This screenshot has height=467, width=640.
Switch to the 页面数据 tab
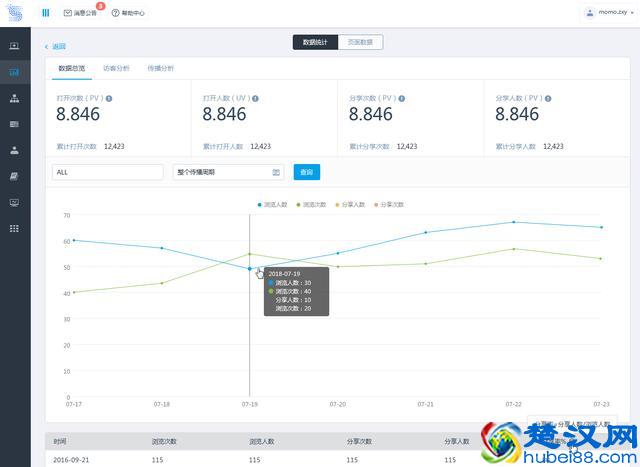(360, 42)
